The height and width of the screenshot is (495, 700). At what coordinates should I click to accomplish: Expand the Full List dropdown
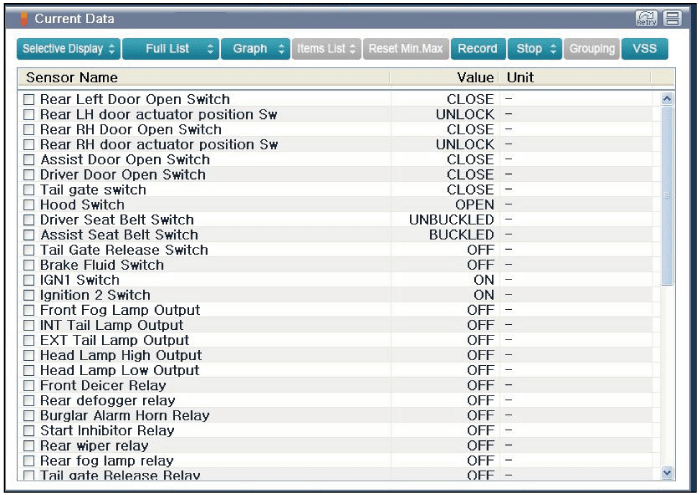pos(170,48)
